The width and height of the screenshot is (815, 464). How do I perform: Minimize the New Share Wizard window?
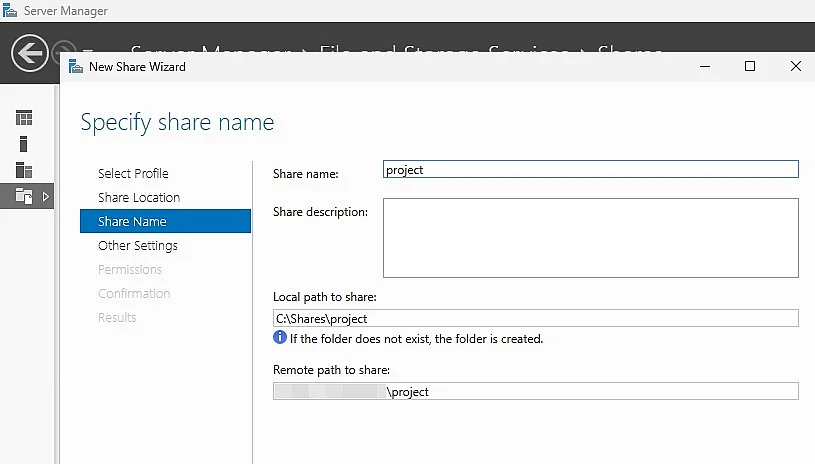(x=705, y=67)
